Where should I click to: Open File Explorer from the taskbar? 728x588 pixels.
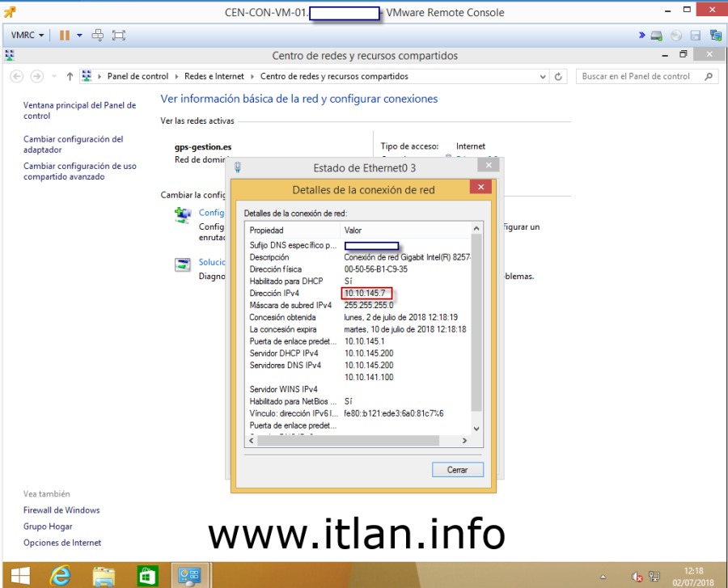coord(104,575)
